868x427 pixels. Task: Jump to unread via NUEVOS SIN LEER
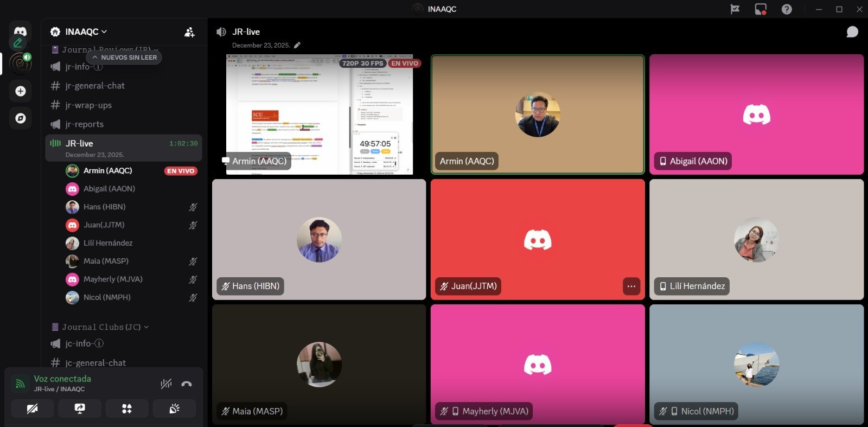click(x=124, y=58)
